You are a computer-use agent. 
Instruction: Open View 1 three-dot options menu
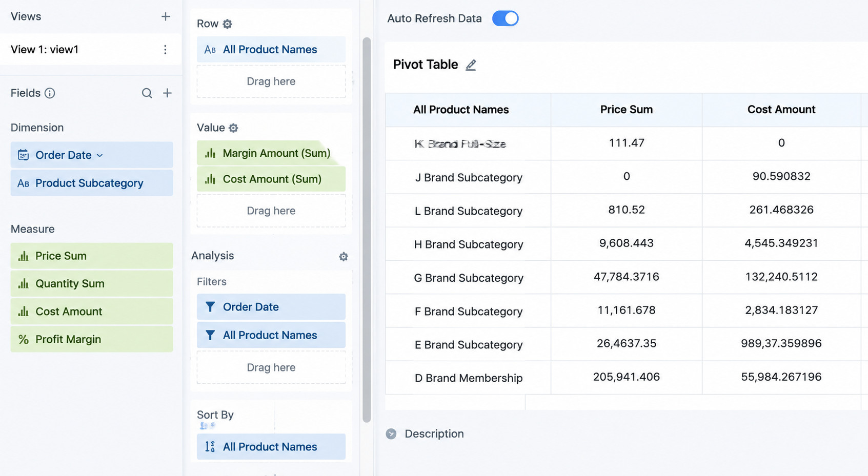click(165, 50)
